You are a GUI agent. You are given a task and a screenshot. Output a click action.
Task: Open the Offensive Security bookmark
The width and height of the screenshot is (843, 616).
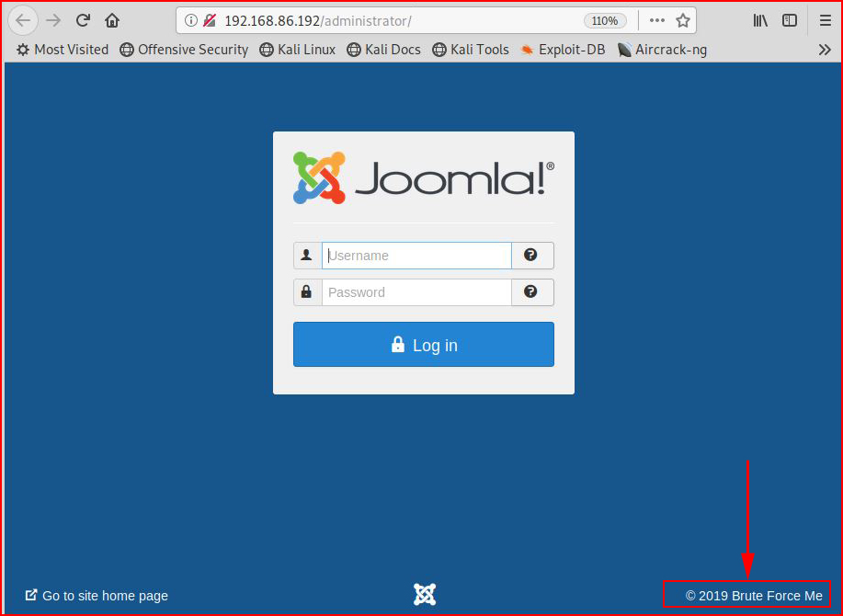184,50
